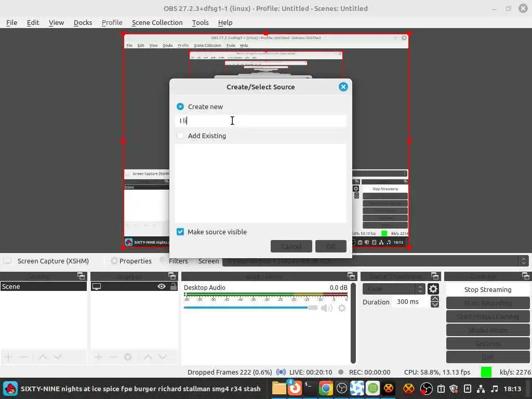Screen dimensions: 532x399
Task: Click the 18:13 clock in the taskbar
Action: (512, 389)
